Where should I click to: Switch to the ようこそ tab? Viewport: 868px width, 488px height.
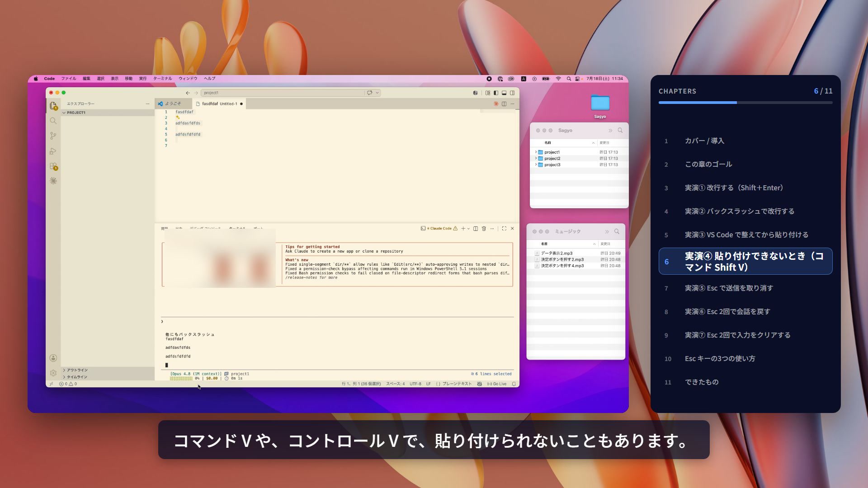tap(173, 103)
